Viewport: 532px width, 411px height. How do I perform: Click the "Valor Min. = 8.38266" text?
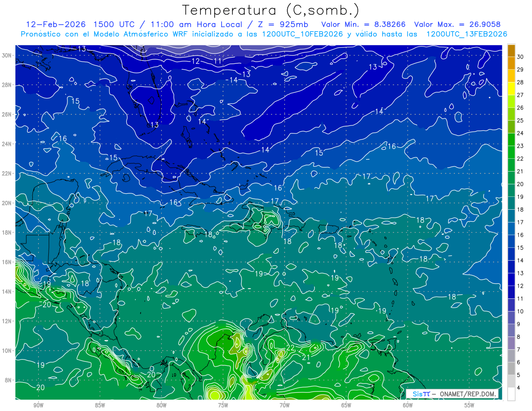[x=363, y=24]
